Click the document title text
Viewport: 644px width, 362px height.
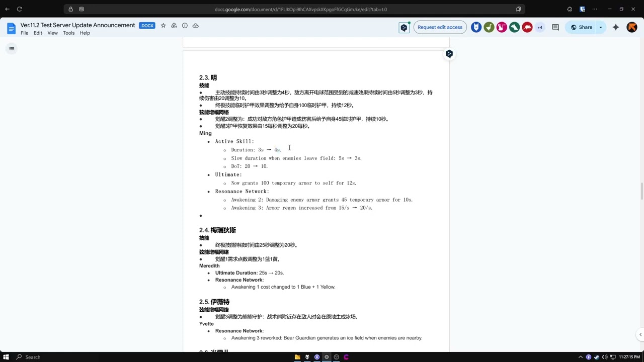pos(77,25)
